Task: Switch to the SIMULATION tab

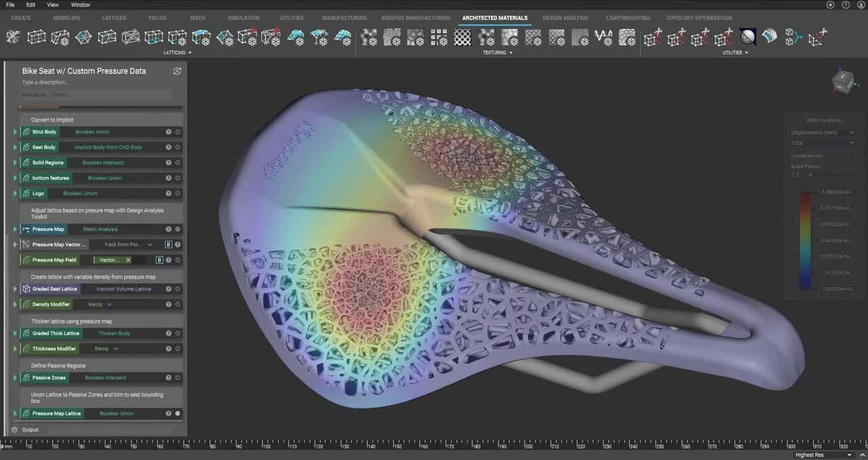Action: pos(243,18)
